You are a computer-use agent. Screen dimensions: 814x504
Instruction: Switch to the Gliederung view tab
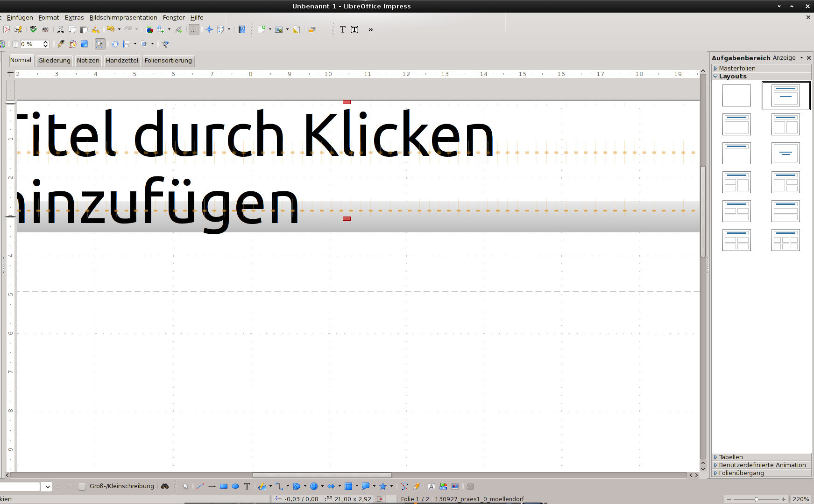54,60
